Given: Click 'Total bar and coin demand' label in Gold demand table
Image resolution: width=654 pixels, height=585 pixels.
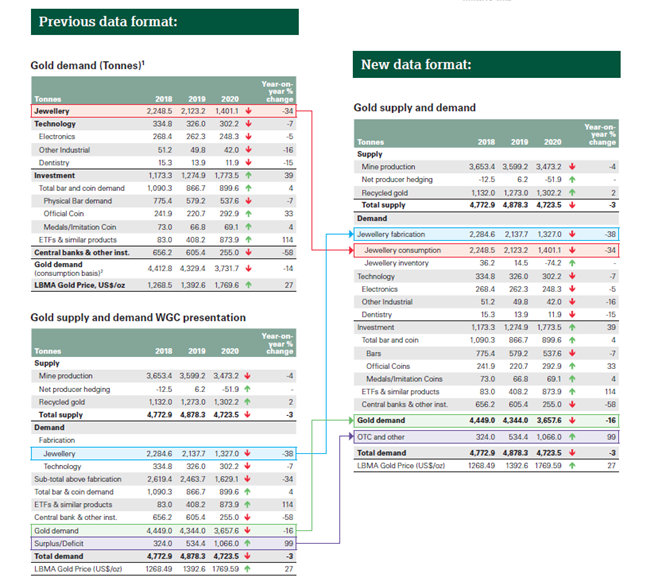Looking at the screenshot, I should pos(82,188).
